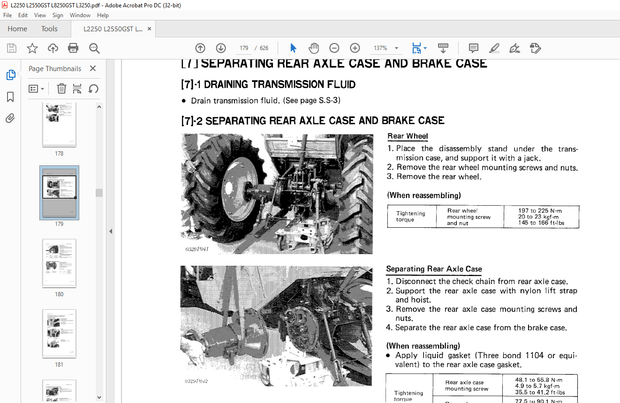The width and height of the screenshot is (620, 403).
Task: Collapse the navigation pane with arrow
Action: 111,231
